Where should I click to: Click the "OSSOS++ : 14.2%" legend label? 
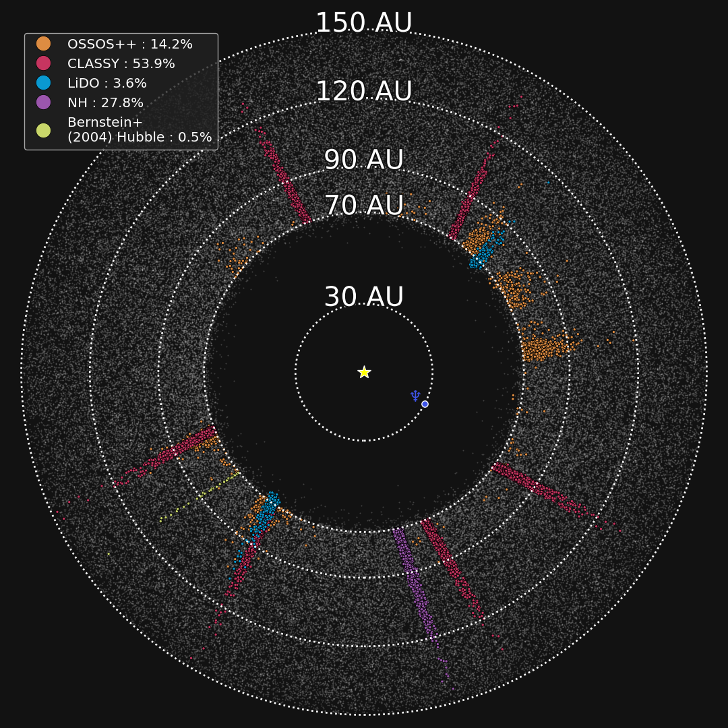pos(129,44)
